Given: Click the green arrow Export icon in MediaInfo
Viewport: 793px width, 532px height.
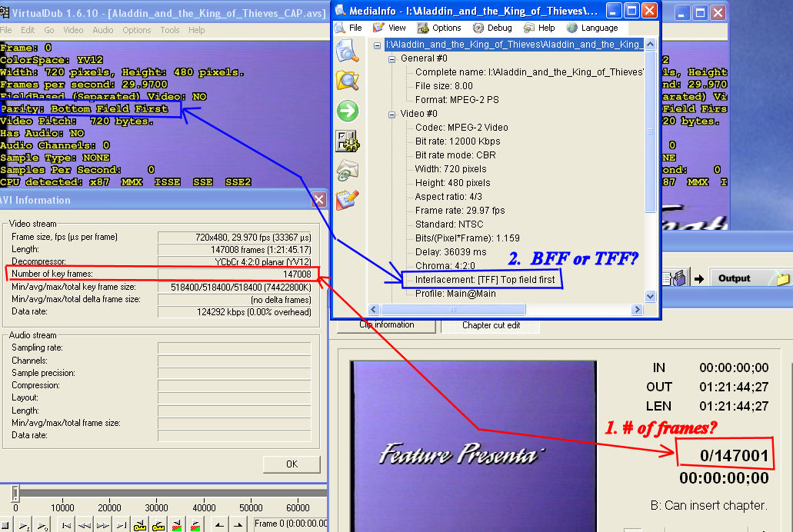Looking at the screenshot, I should point(348,111).
